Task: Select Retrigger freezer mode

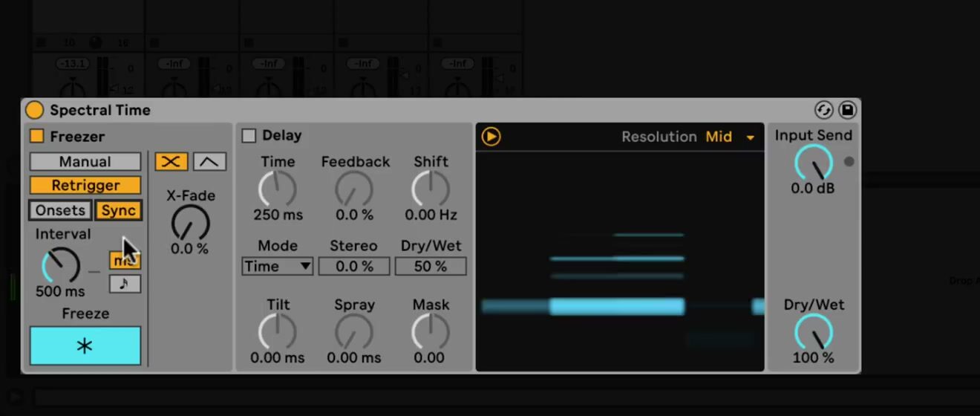Action: click(x=85, y=186)
